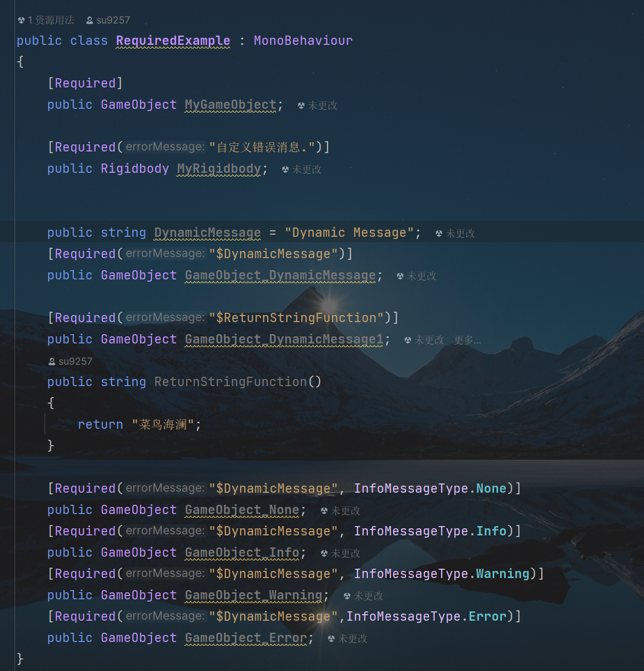Viewport: 644px width, 671px height.
Task: Click the MyRigidbody field name
Action: click(219, 168)
